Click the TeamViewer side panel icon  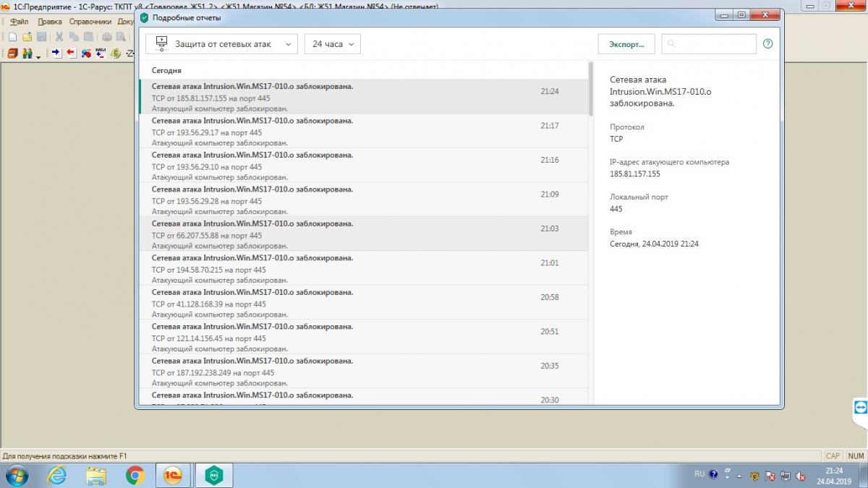pyautogui.click(x=860, y=407)
